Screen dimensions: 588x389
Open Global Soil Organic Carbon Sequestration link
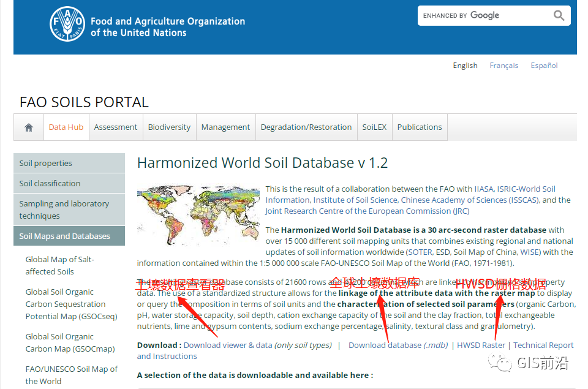click(x=71, y=304)
